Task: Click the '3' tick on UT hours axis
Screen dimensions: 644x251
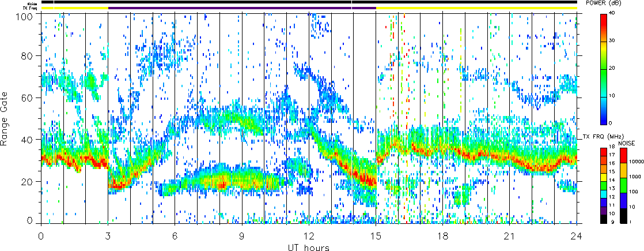Action: point(108,236)
